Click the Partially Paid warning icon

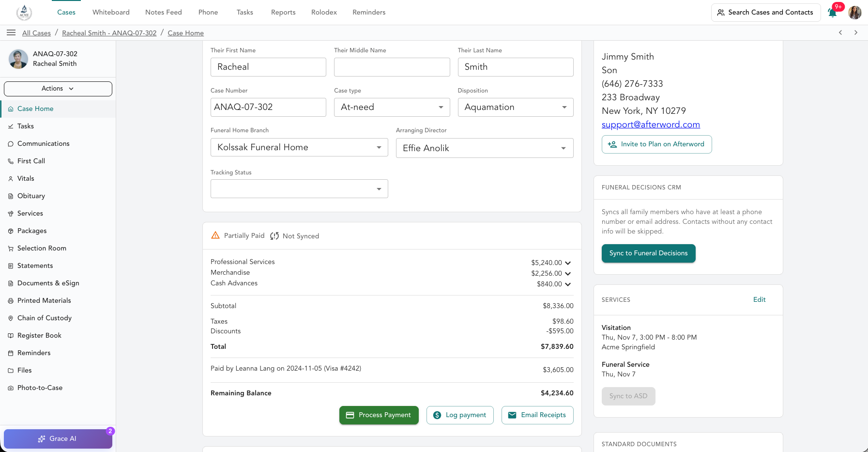215,235
